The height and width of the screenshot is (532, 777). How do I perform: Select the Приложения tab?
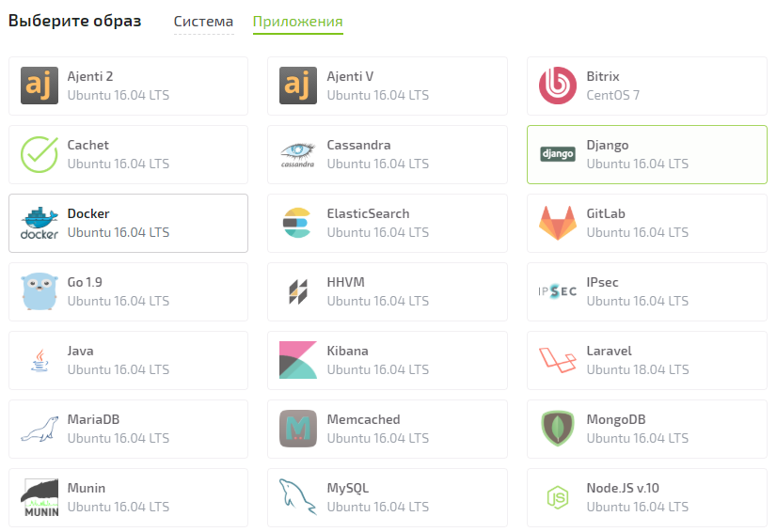tap(298, 22)
